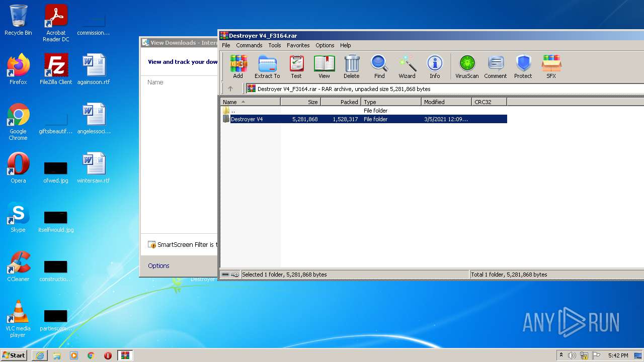Open the Wizard toolbar icon

pos(407,67)
